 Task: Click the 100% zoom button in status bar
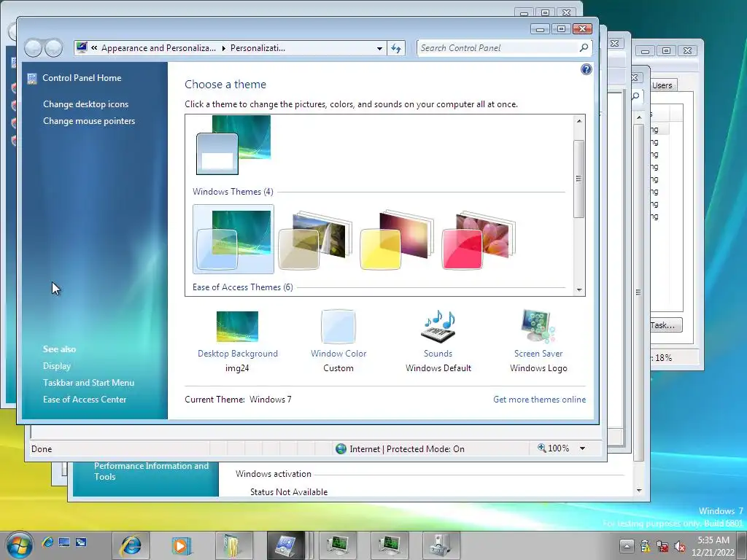tap(554, 448)
